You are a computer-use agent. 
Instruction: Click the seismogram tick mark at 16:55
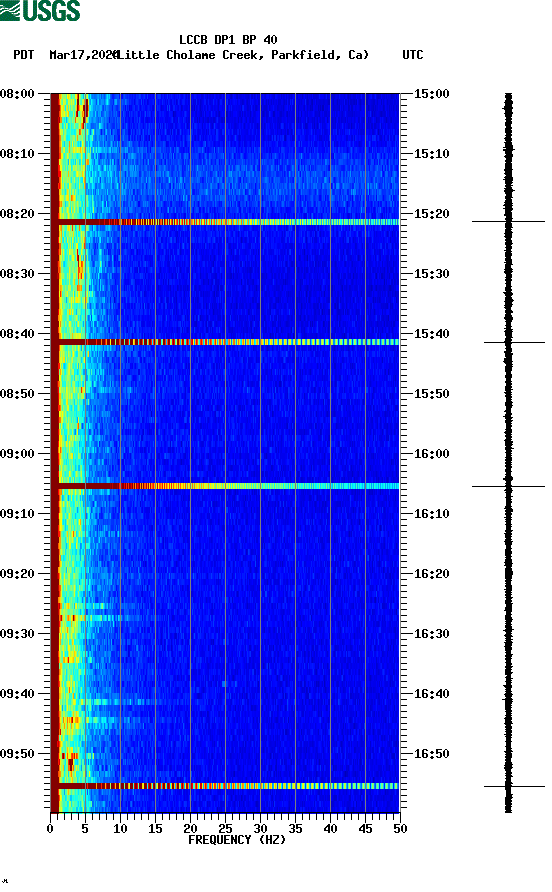(514, 786)
